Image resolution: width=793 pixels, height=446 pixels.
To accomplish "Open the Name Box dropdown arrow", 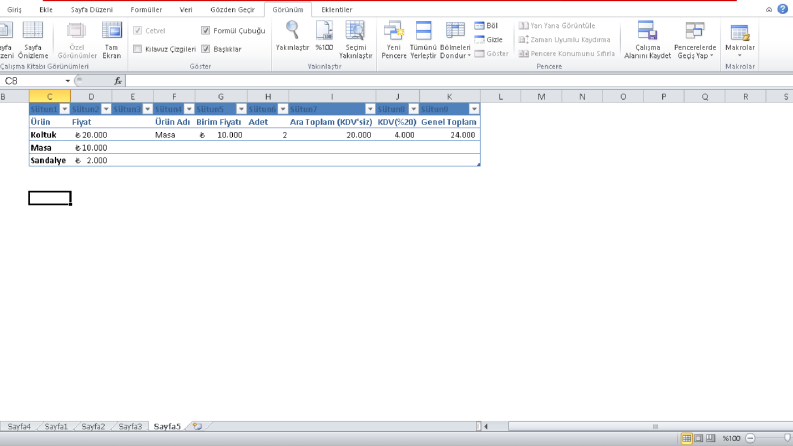I will [x=67, y=81].
